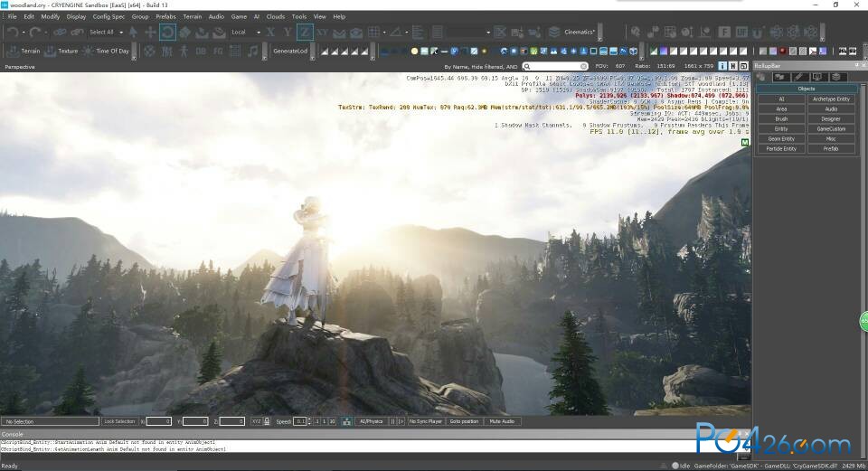The height and width of the screenshot is (471, 868).
Task: Select the AI object category
Action: (781, 99)
